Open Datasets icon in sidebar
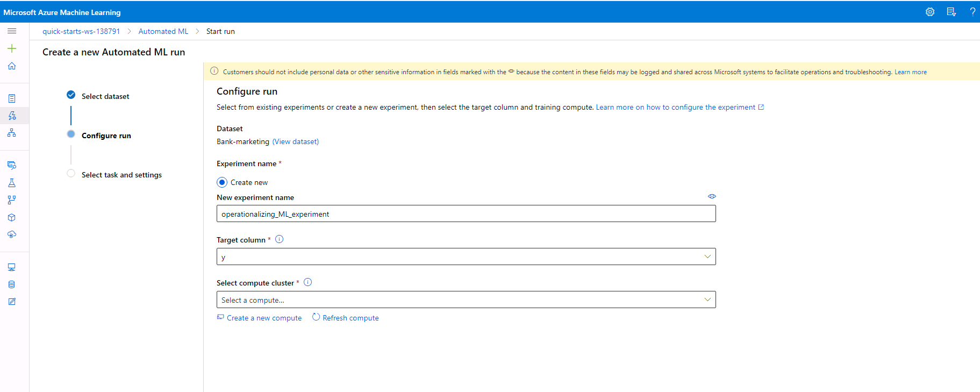The width and height of the screenshot is (980, 392). coord(12,165)
